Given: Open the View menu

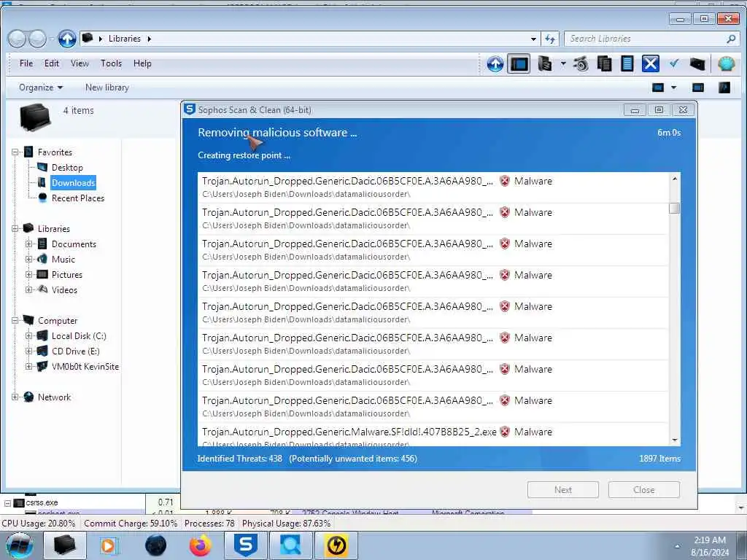Looking at the screenshot, I should tap(80, 63).
